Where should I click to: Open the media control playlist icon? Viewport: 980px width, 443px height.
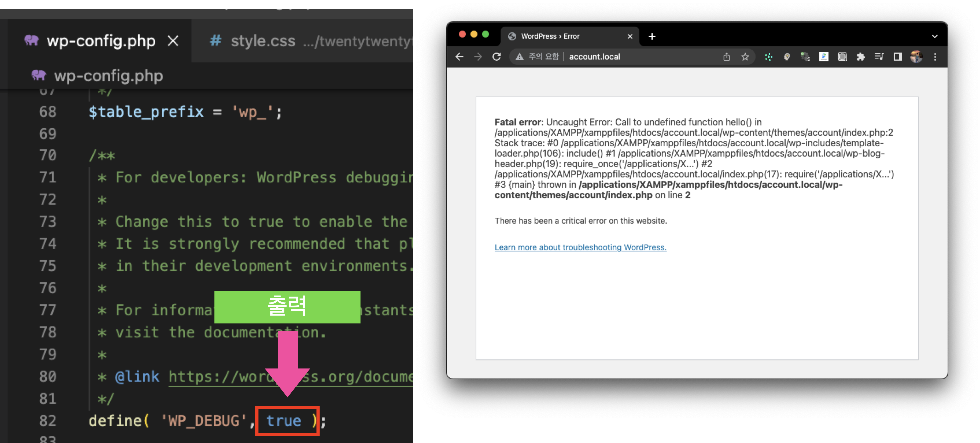coord(879,57)
